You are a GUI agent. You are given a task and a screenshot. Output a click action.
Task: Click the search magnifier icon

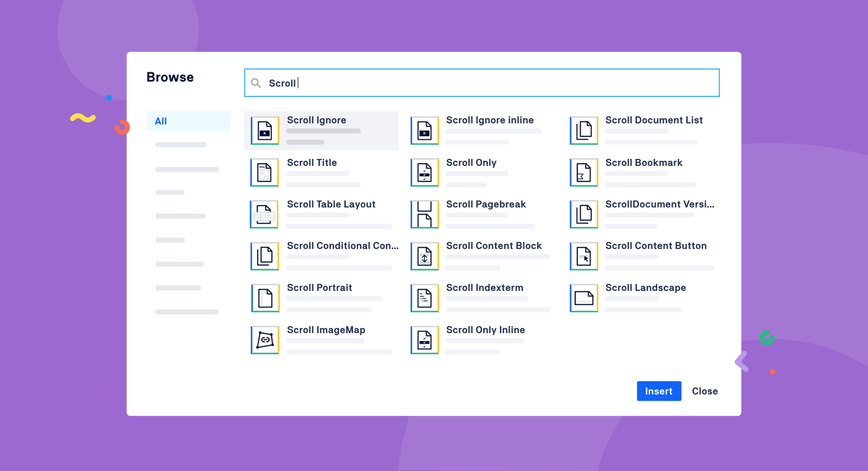[x=256, y=83]
